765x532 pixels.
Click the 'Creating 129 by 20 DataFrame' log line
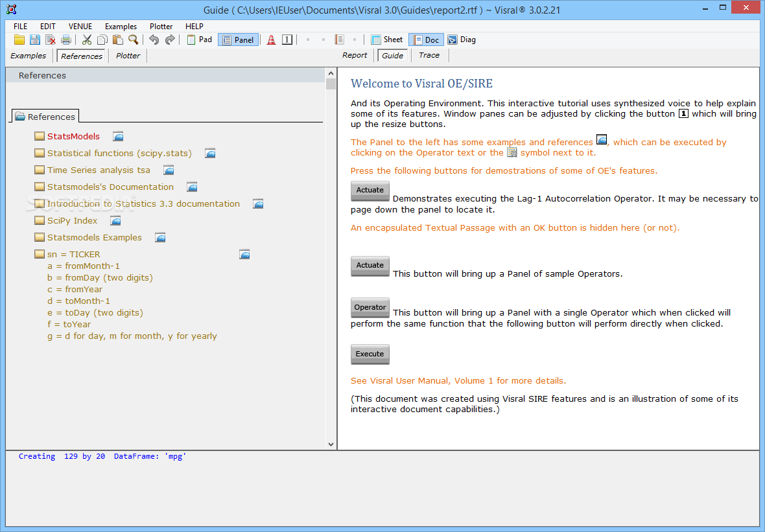[102, 456]
